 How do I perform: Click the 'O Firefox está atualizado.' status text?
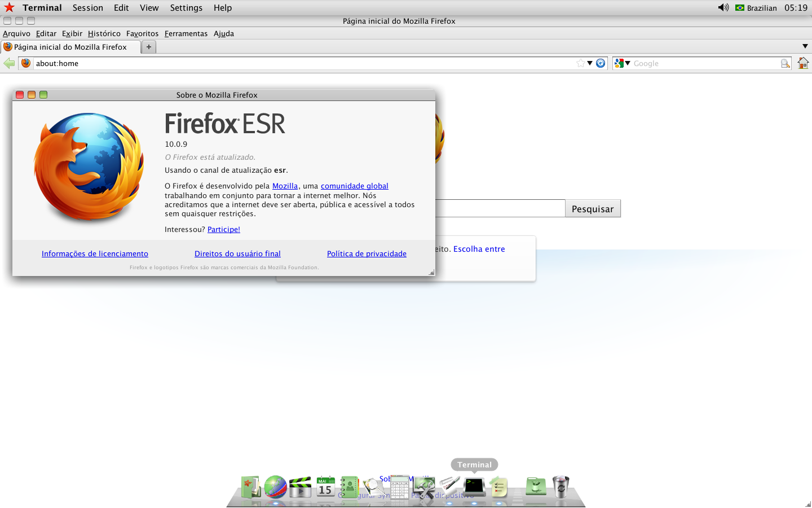[210, 157]
